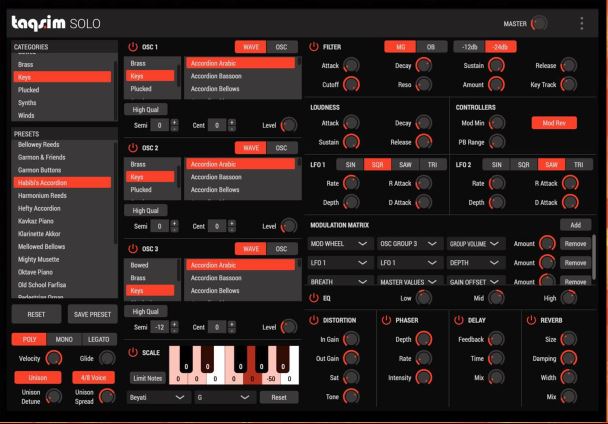The width and height of the screenshot is (608, 424).
Task: Toggle the OSC 3 power icon
Action: point(133,249)
